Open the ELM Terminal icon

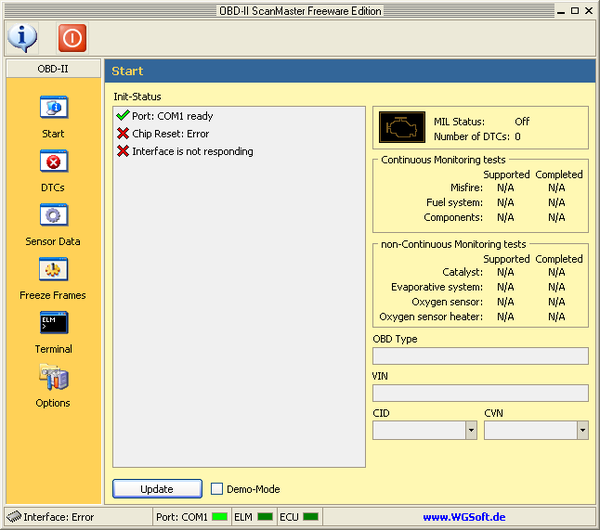(53, 323)
